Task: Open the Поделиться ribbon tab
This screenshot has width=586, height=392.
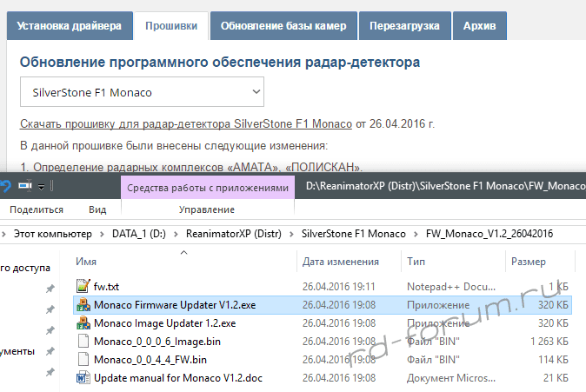Action: tap(37, 209)
